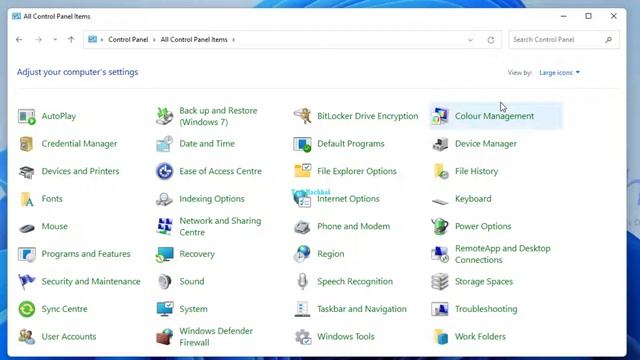The height and width of the screenshot is (360, 640).
Task: Go up one level with Up arrow
Action: click(x=71, y=40)
